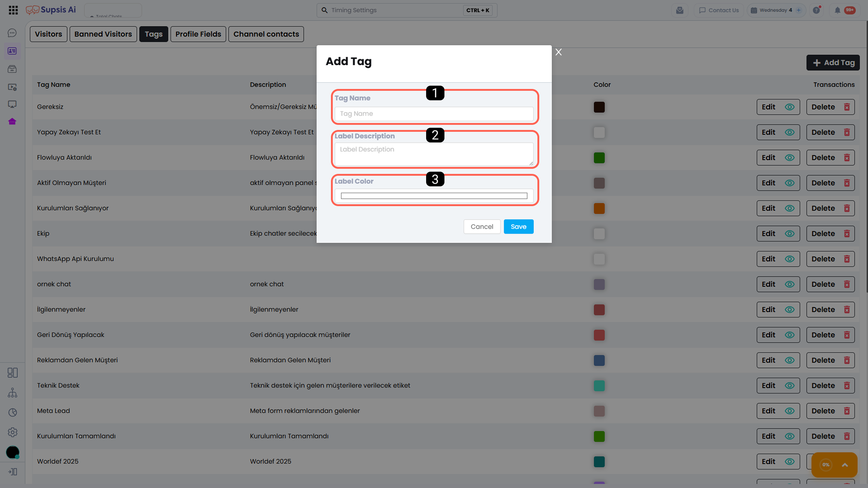Open the chat bubble icon in sidebar
868x488 pixels.
12,33
